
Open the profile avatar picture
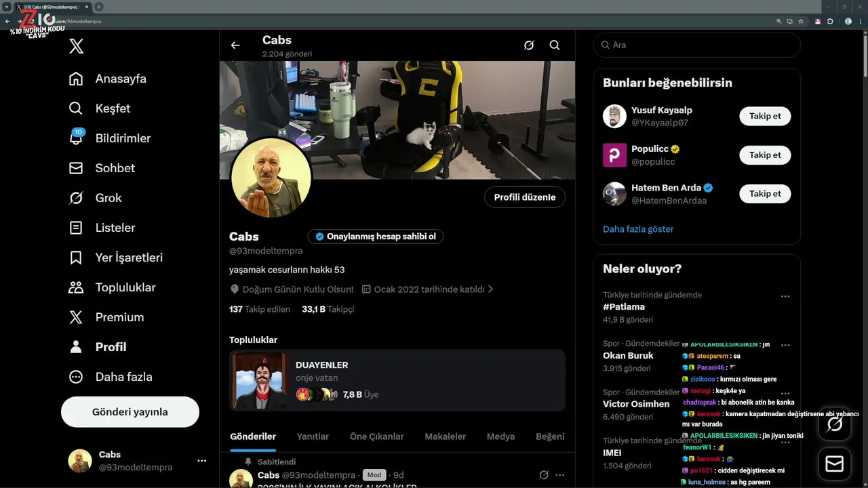[271, 178]
